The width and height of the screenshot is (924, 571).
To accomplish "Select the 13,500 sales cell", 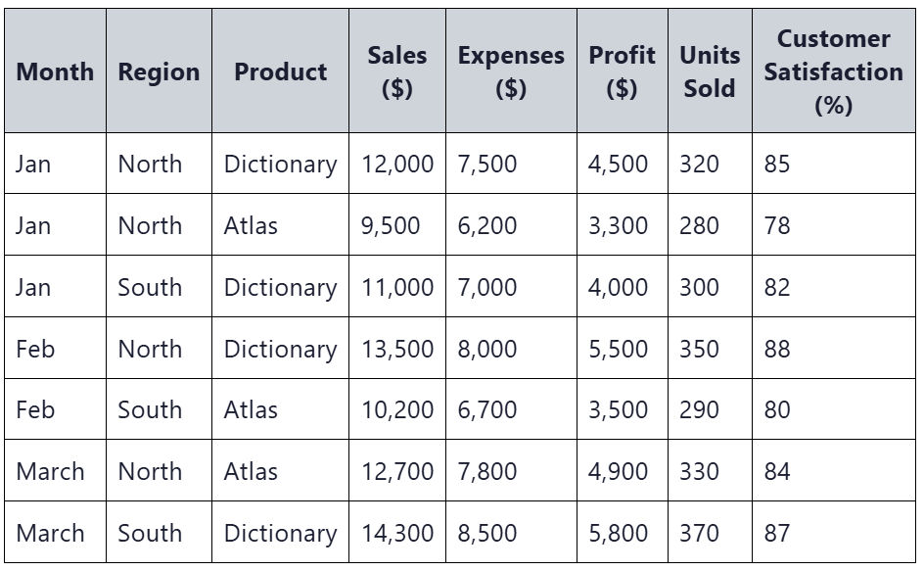I will tap(397, 349).
